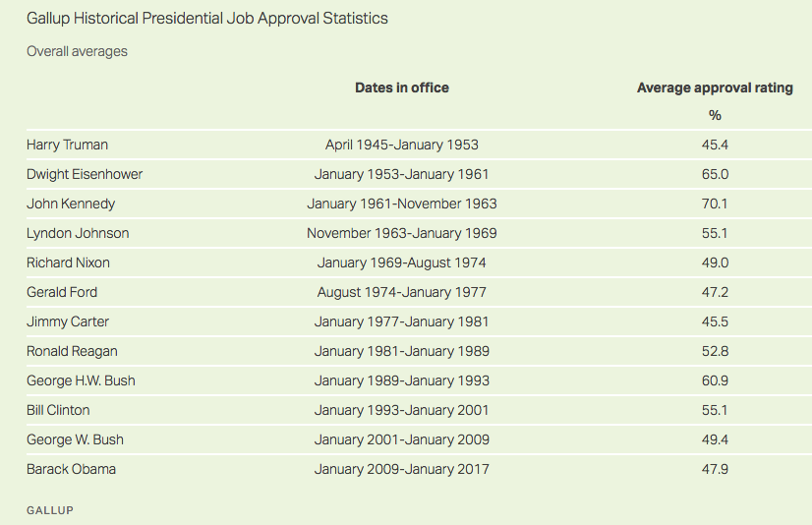Select the January 1981-January 1989 date cell
Viewport: 812px width, 525px height.
click(x=402, y=351)
